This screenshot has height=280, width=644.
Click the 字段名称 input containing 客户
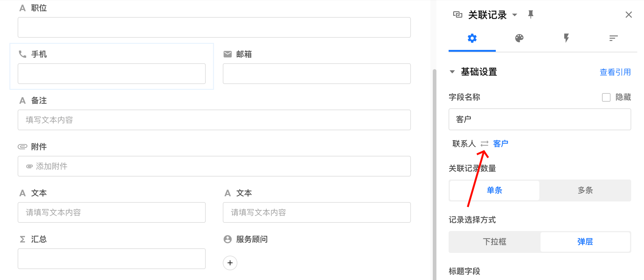pyautogui.click(x=539, y=119)
